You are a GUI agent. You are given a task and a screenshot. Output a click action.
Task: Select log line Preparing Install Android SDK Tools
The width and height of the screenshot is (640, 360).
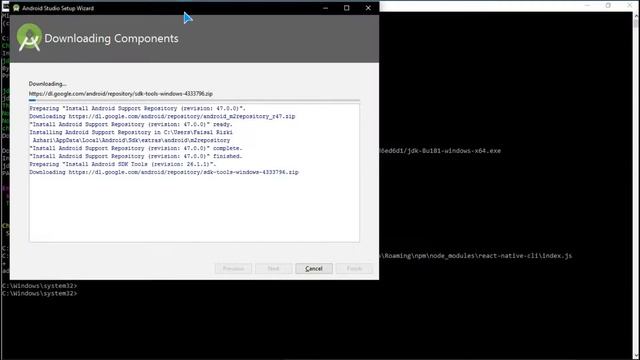(x=123, y=164)
